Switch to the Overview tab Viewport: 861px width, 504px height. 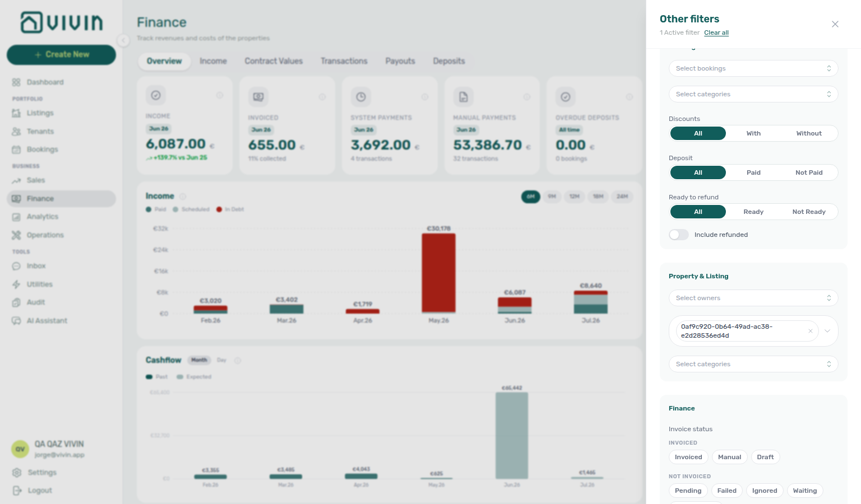(164, 61)
